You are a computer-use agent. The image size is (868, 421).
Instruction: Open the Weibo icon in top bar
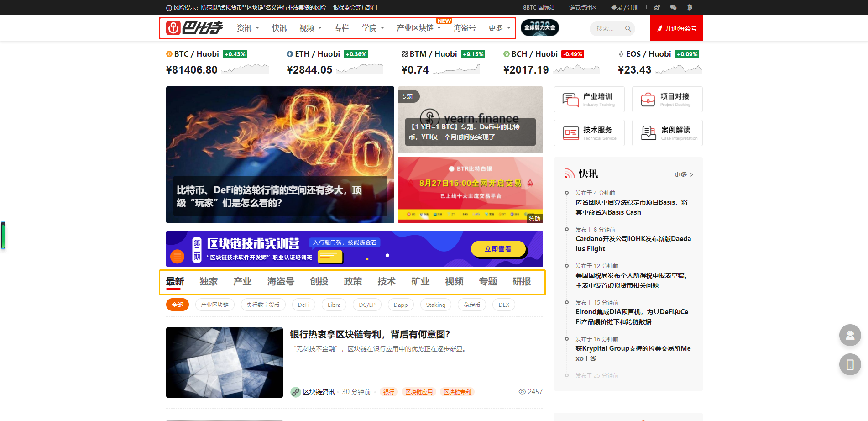pyautogui.click(x=657, y=7)
